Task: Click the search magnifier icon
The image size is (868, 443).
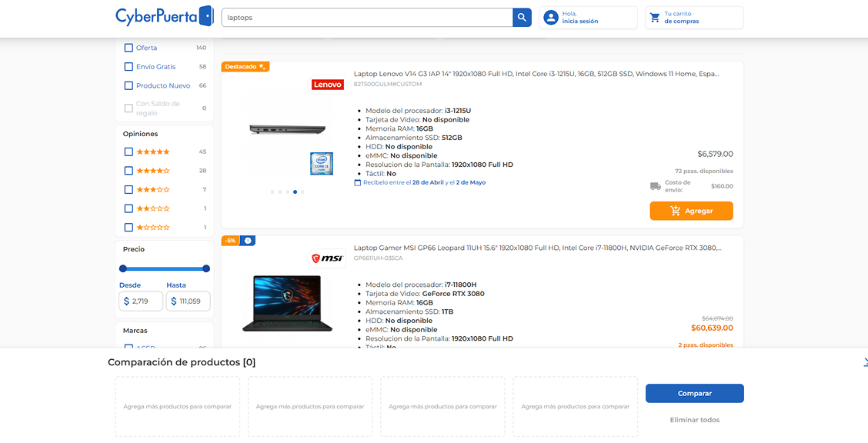Action: [522, 16]
